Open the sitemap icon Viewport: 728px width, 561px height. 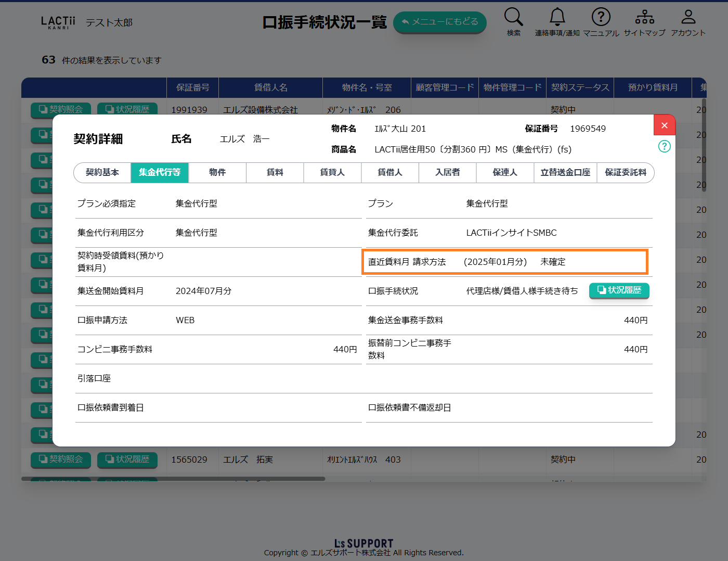tap(644, 17)
